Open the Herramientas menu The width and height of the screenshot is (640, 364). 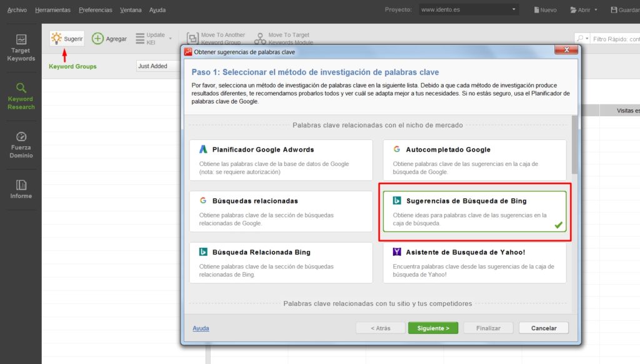52,10
